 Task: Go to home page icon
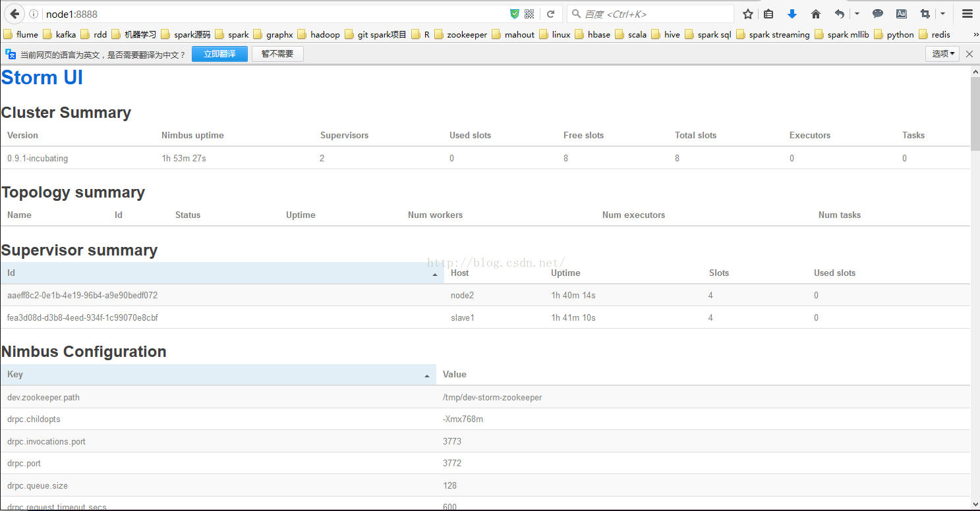pos(816,14)
